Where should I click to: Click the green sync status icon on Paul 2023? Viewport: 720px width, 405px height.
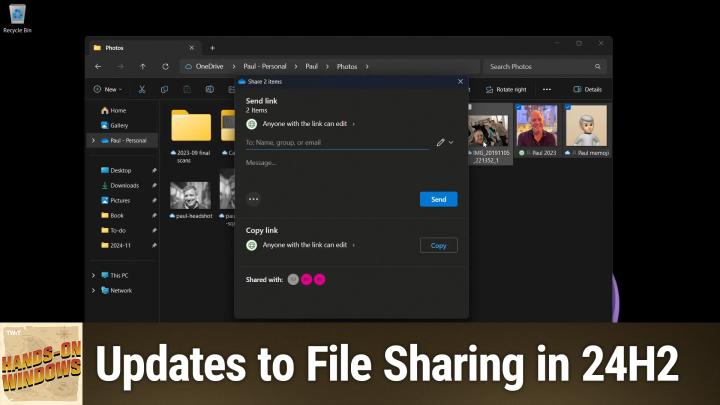click(522, 153)
